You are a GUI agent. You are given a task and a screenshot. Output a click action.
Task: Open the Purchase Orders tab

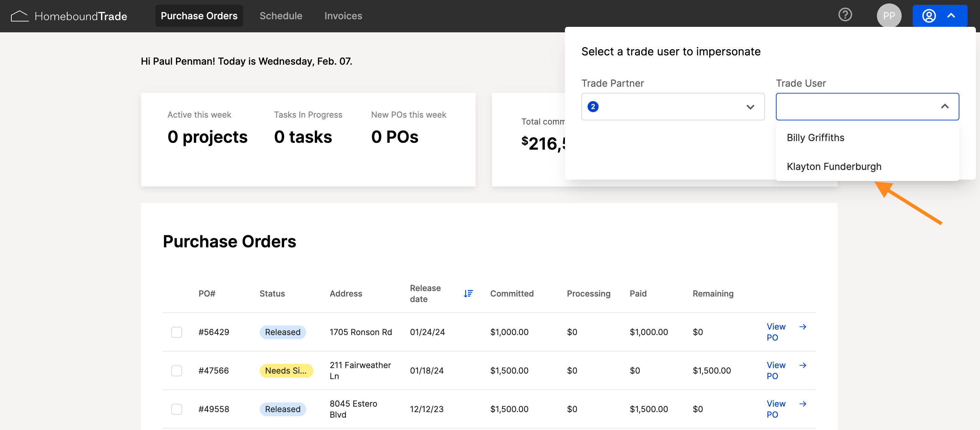[x=199, y=15]
